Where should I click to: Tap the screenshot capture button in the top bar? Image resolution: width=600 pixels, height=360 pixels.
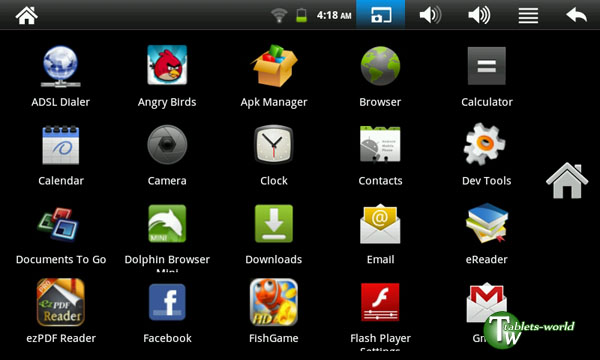[381, 15]
